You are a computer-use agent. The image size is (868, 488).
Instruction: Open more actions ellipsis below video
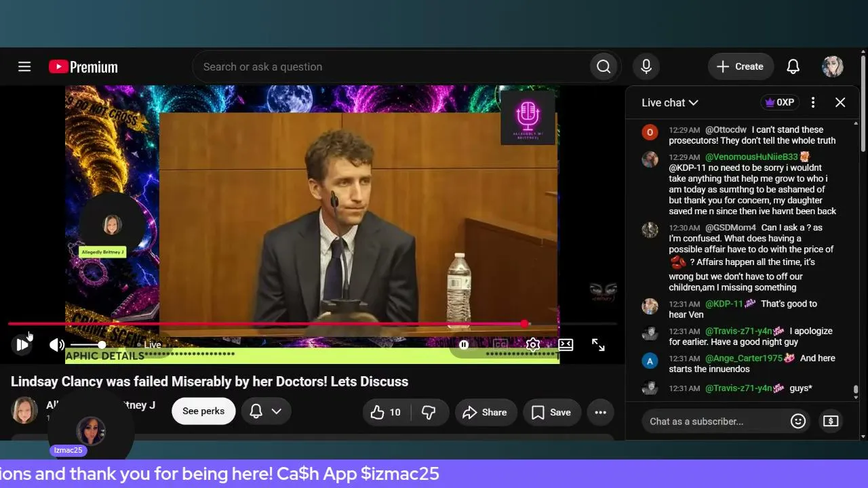600,412
